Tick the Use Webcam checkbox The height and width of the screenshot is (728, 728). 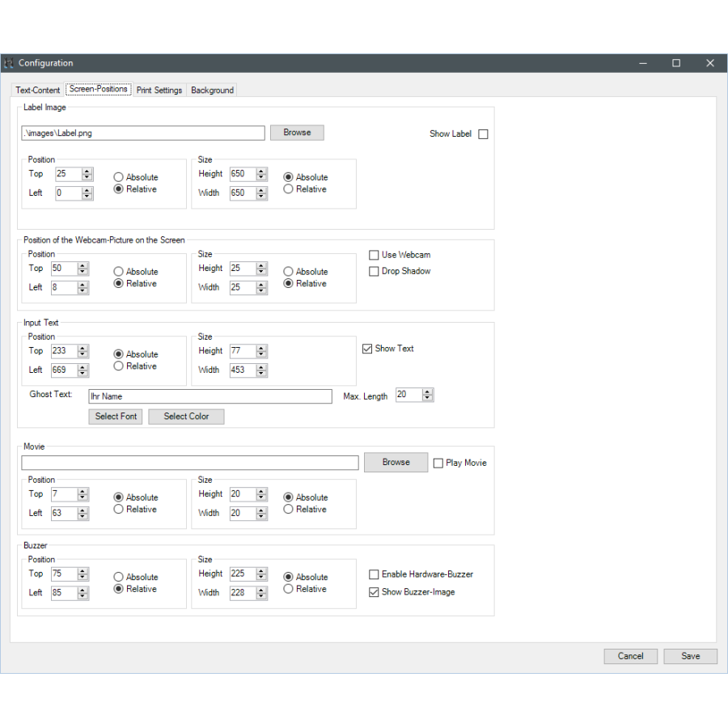[x=375, y=256]
